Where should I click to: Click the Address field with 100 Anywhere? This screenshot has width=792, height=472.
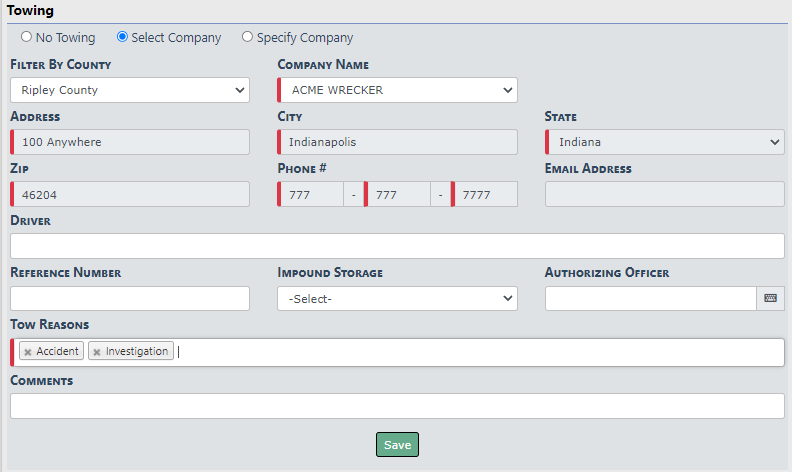tap(130, 142)
